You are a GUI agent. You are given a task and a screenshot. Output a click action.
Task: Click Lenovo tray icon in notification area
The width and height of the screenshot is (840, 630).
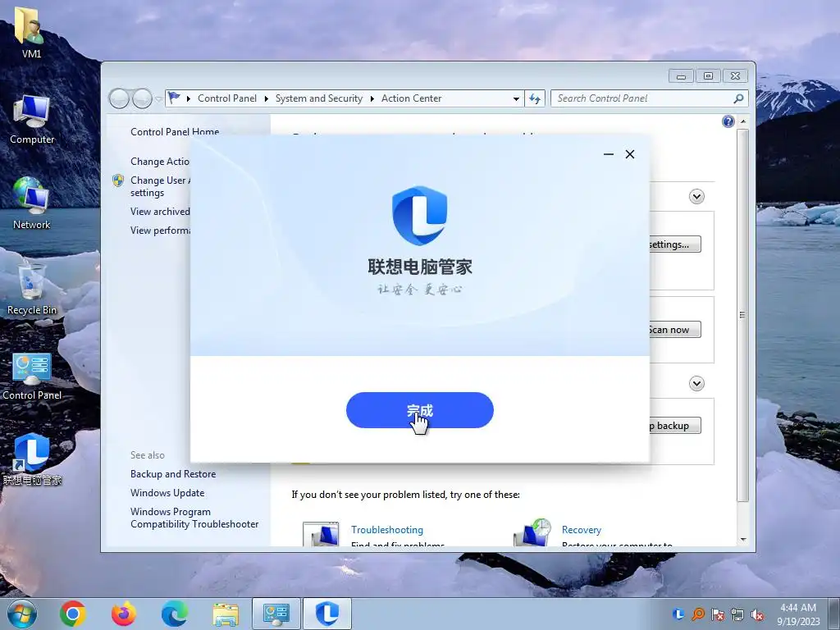pos(678,614)
